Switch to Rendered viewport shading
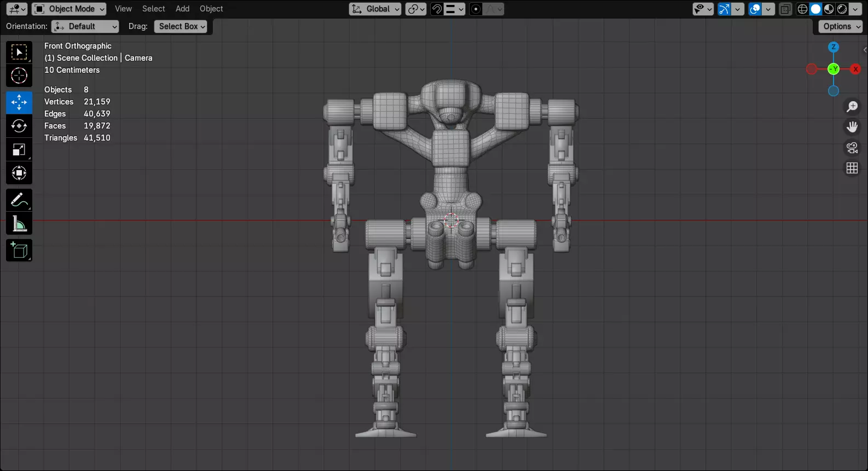 (842, 9)
